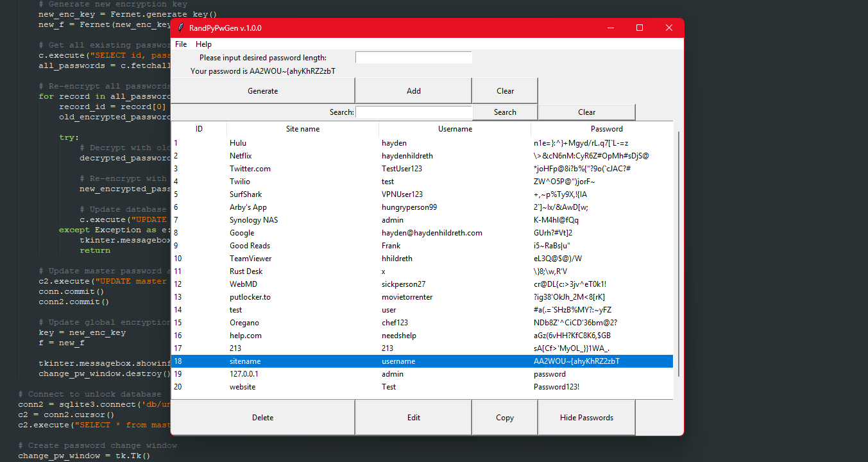868x462 pixels.
Task: Select the Netflix row
Action: click(x=422, y=156)
